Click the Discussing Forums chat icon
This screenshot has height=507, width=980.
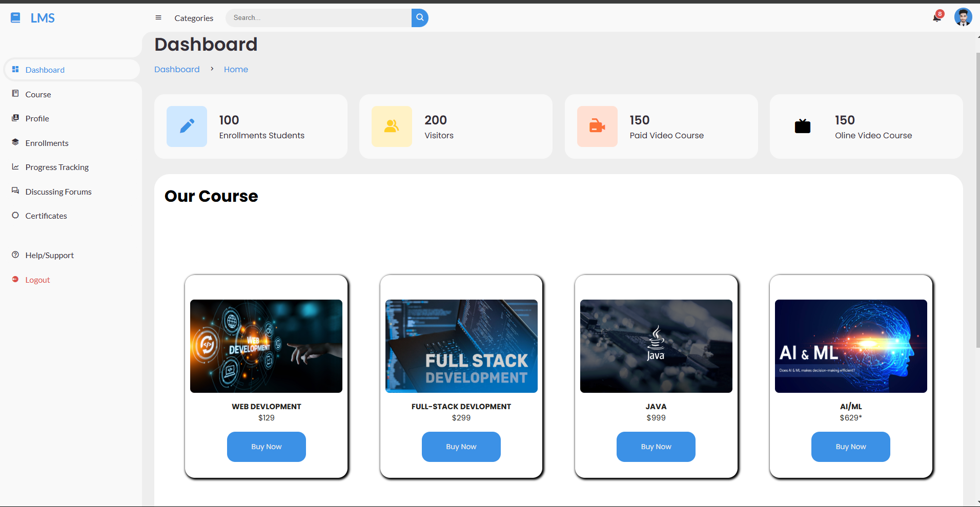[15, 191]
